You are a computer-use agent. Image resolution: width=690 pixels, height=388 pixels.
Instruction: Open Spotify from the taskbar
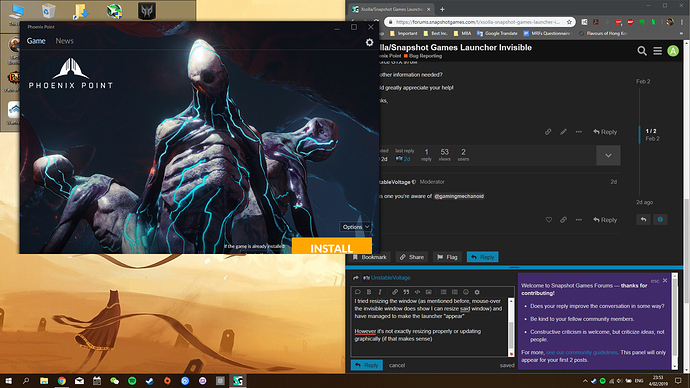[132, 381]
